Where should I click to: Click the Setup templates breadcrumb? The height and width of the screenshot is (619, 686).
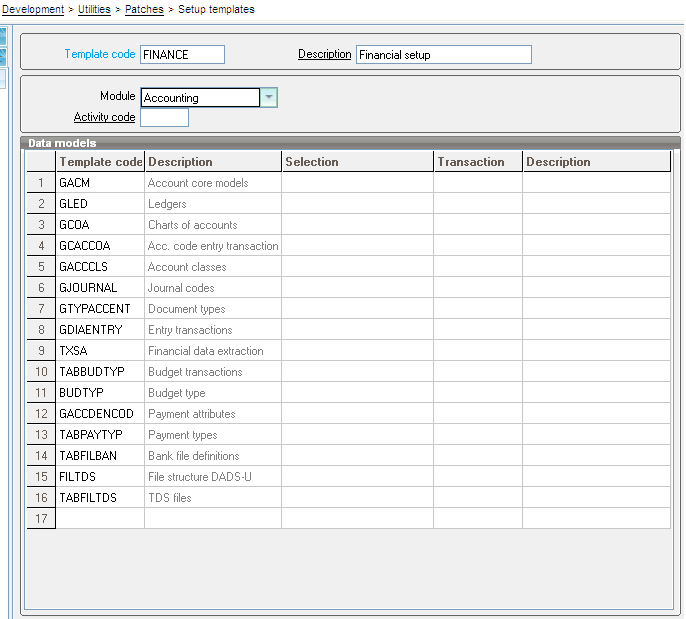(x=216, y=9)
